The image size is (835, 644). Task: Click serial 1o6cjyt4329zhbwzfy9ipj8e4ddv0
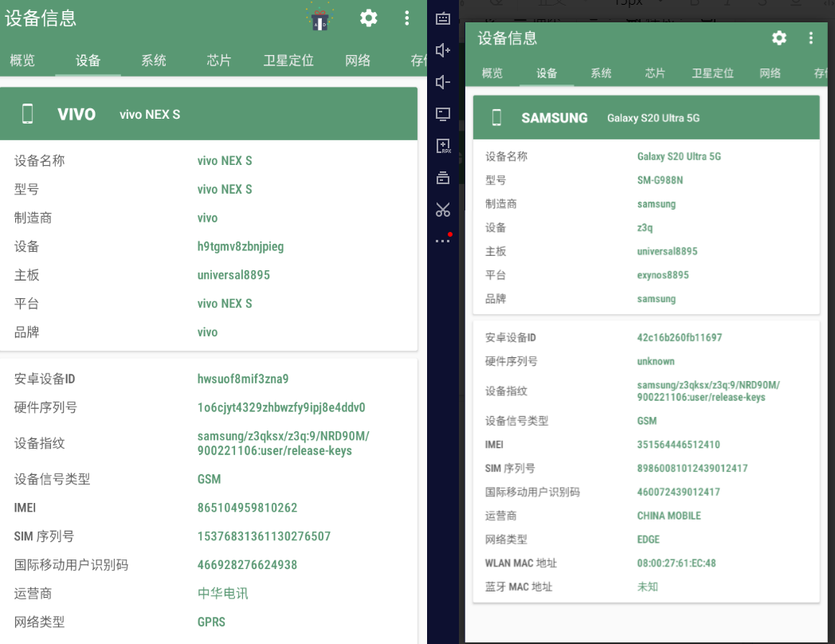pos(281,407)
